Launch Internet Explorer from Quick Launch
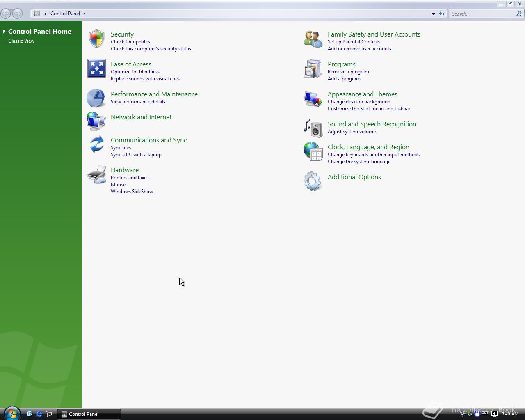Image resolution: width=525 pixels, height=420 pixels. pos(39,414)
